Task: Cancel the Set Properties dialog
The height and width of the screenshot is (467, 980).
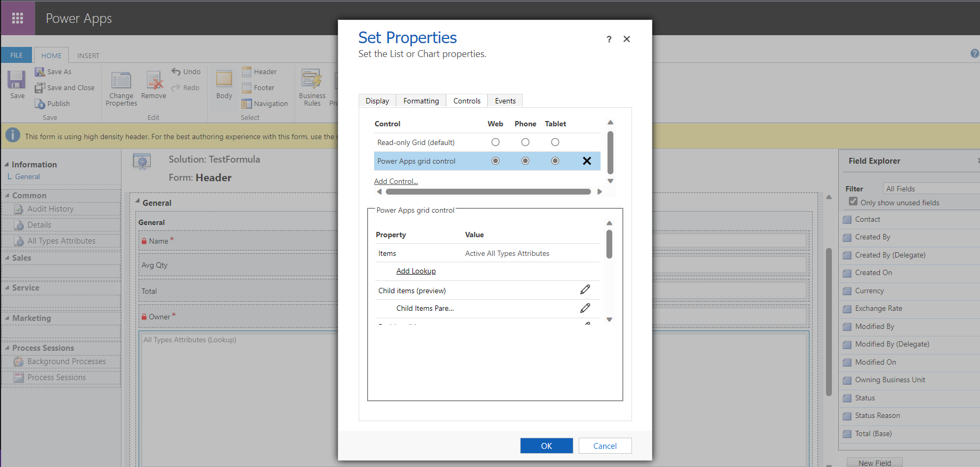Action: pyautogui.click(x=605, y=446)
